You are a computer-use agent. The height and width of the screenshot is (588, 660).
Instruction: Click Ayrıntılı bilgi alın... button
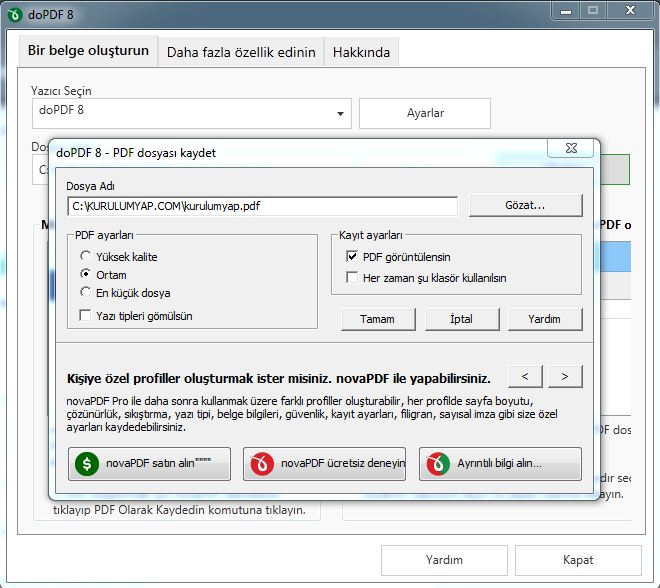click(500, 464)
